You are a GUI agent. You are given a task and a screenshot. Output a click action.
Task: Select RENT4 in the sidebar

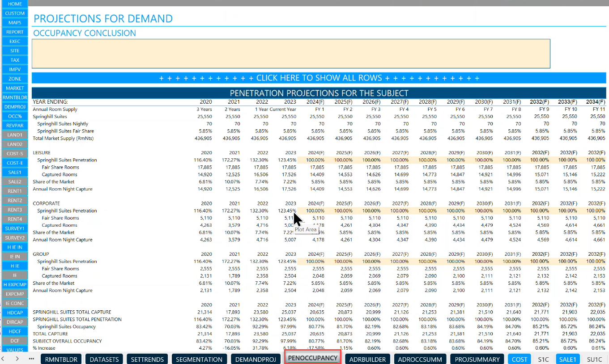click(15, 219)
